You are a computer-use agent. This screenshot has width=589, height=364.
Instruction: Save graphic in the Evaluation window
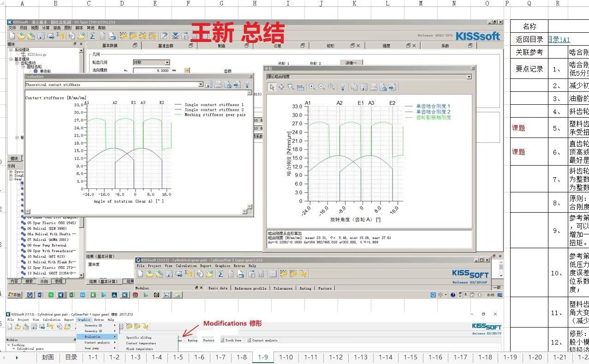pos(209,84)
